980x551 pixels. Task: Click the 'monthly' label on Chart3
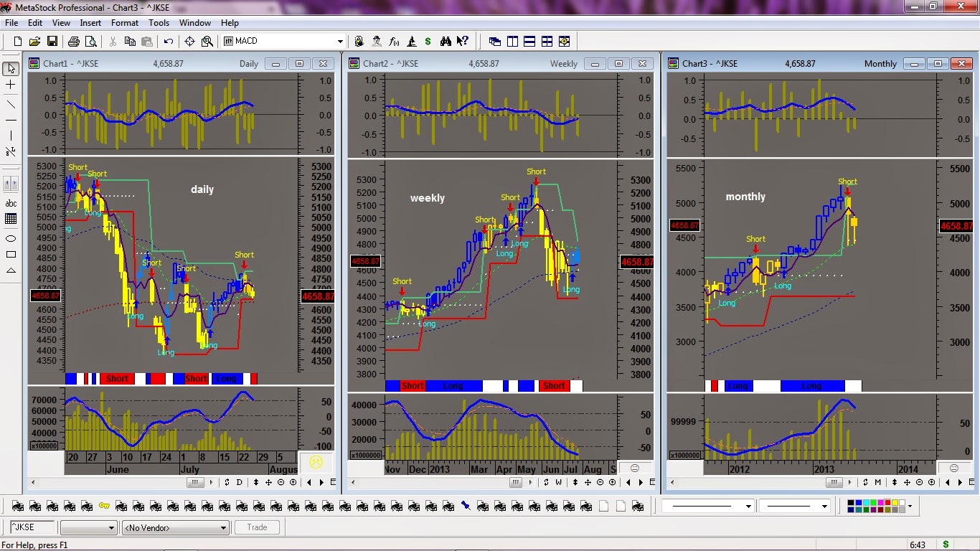[745, 197]
